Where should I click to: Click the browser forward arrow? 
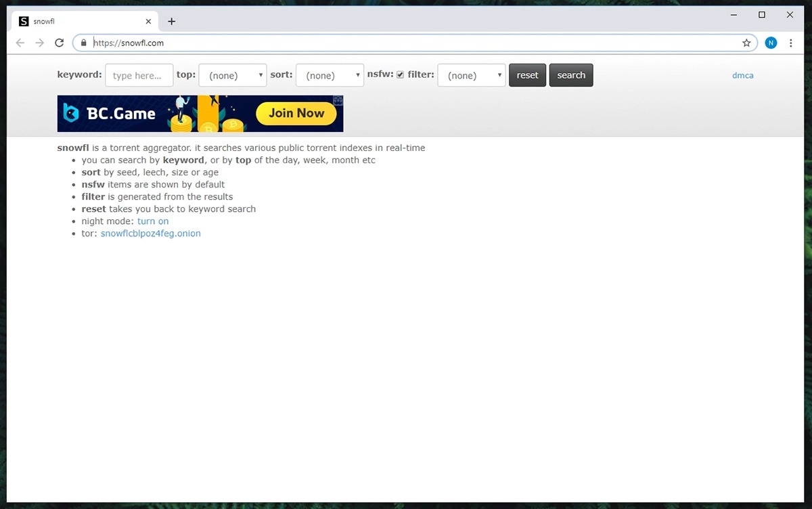coord(40,43)
